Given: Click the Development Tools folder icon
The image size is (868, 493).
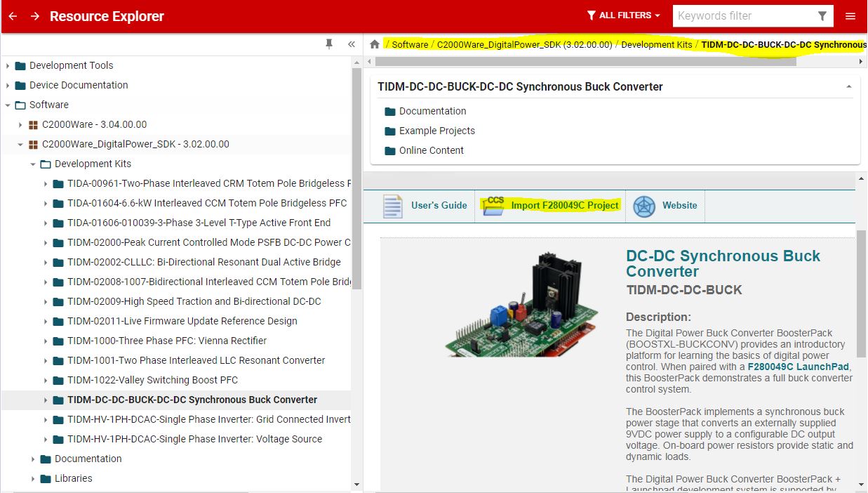Looking at the screenshot, I should point(20,65).
